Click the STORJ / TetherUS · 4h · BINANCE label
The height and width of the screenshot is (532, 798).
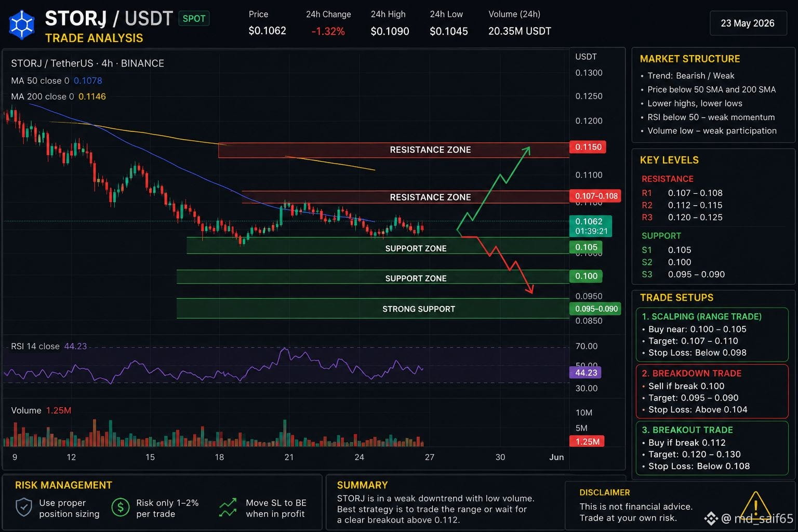click(x=87, y=63)
